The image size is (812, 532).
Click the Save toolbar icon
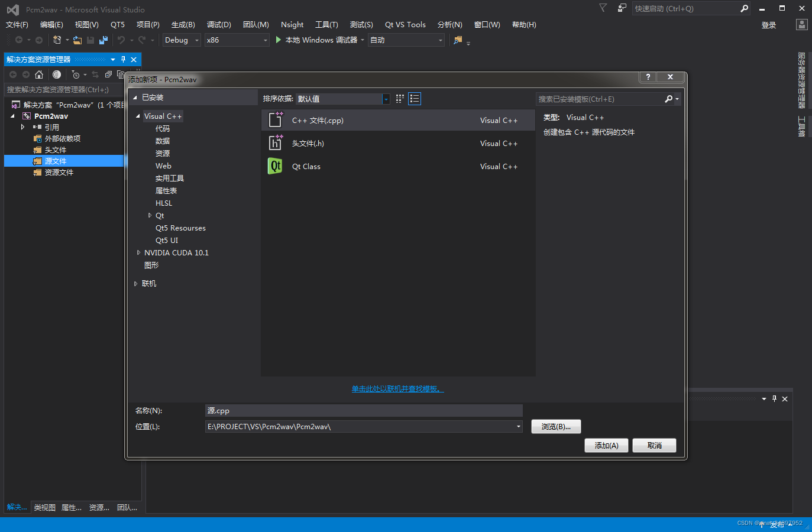tap(90, 40)
